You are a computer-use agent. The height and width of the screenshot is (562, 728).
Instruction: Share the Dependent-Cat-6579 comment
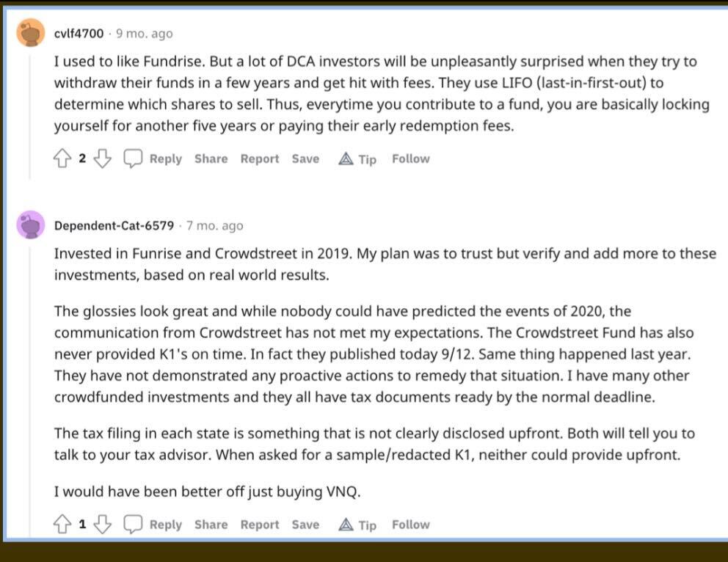pyautogui.click(x=211, y=524)
